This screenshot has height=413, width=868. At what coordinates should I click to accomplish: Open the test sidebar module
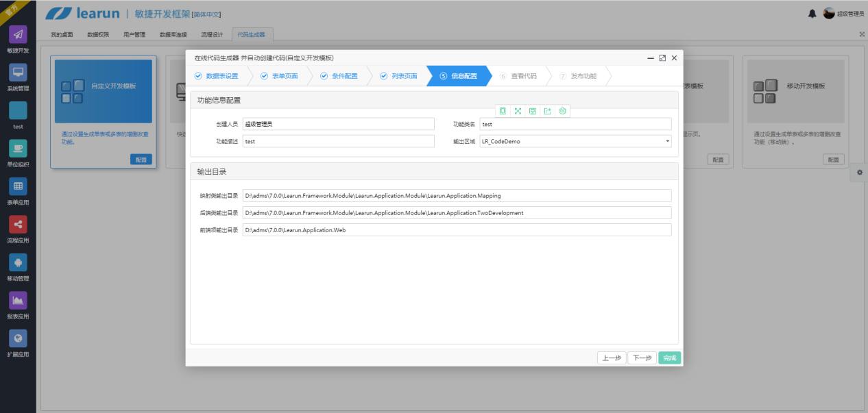tap(18, 116)
